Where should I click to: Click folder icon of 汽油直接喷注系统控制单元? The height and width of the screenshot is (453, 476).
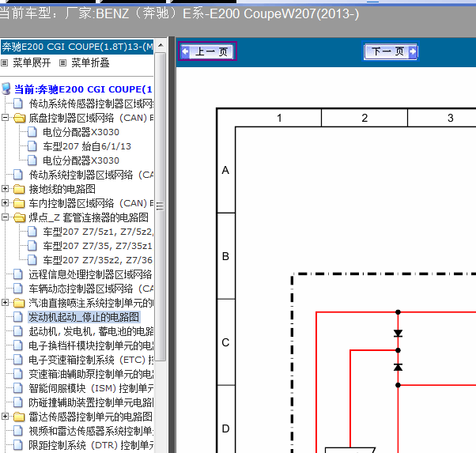click(19, 303)
